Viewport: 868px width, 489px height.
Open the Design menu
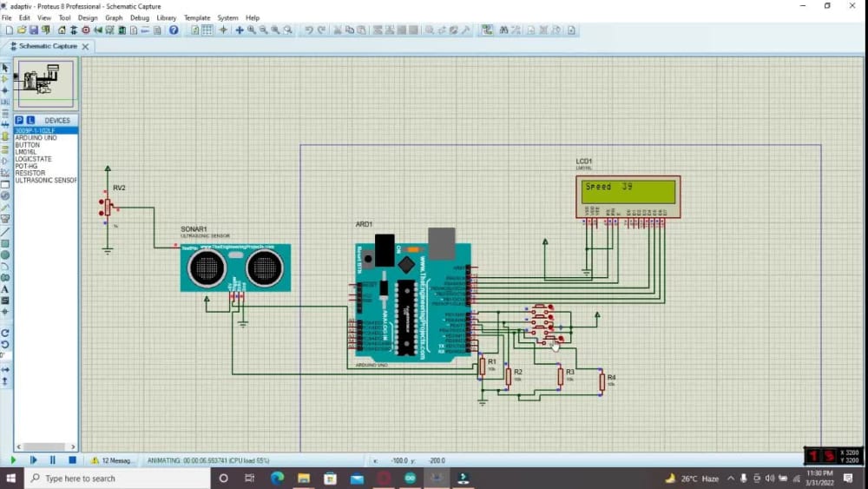88,17
